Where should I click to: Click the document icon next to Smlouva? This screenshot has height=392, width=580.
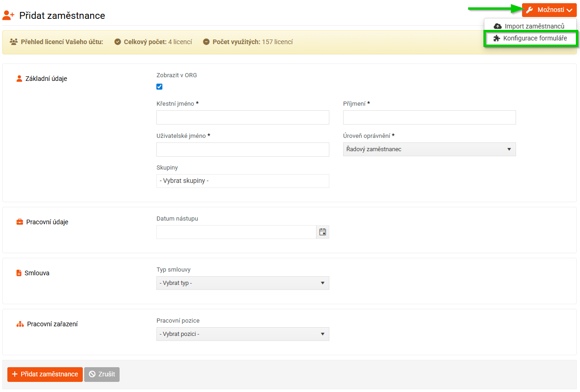(x=19, y=273)
